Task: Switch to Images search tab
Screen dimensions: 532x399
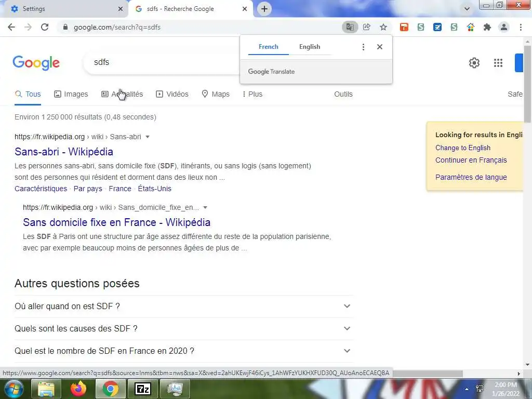Action: [71, 95]
